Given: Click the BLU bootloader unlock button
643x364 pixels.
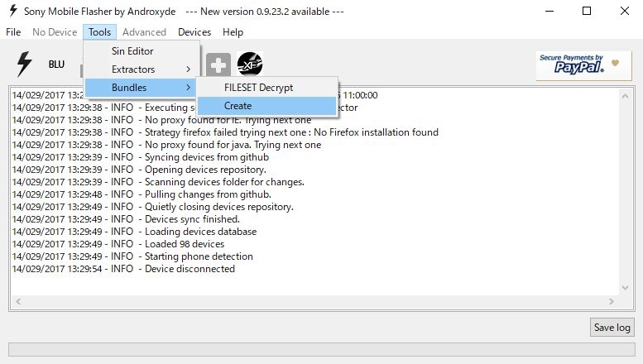Looking at the screenshot, I should [x=56, y=65].
